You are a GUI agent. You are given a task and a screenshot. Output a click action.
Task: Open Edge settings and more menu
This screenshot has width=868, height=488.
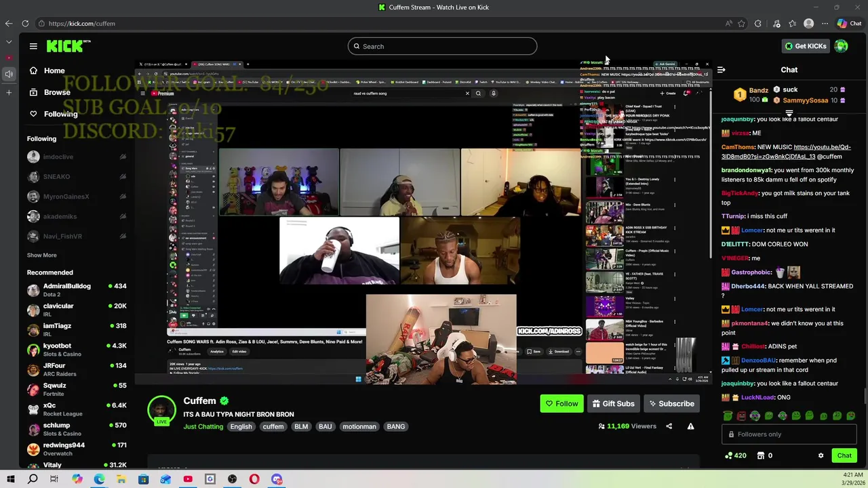coord(825,23)
